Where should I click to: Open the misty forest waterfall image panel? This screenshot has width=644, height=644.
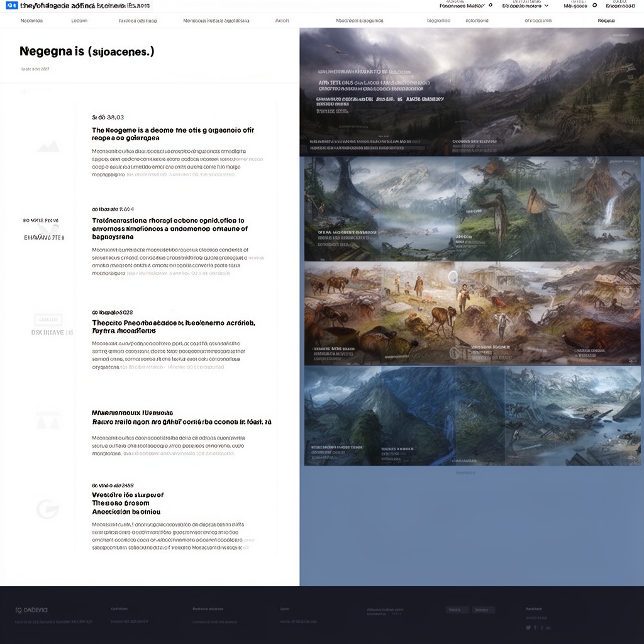(472, 209)
